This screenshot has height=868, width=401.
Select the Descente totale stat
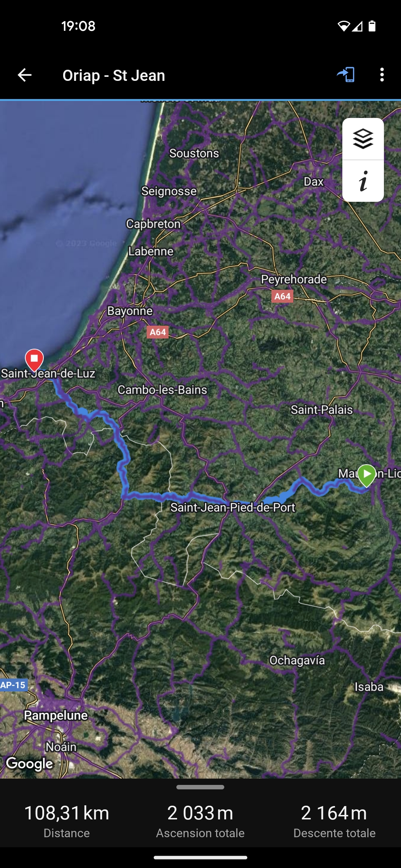334,820
